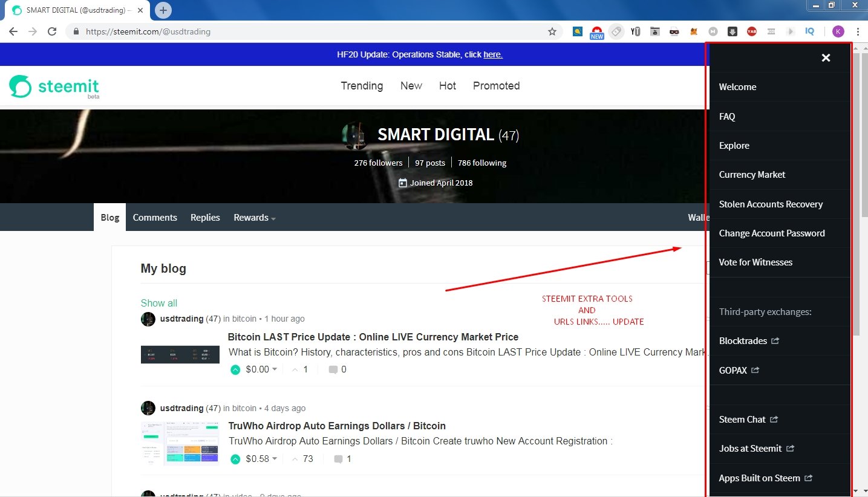Open the MetaMask fox extension
Viewport: 868px width, 497px height.
click(x=694, y=31)
